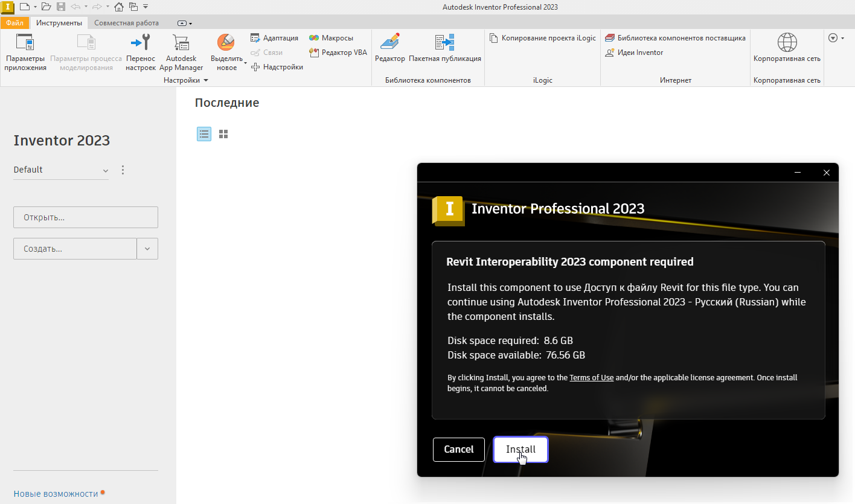Click the Открыть... button
Viewport: 855px width, 504px height.
point(86,217)
